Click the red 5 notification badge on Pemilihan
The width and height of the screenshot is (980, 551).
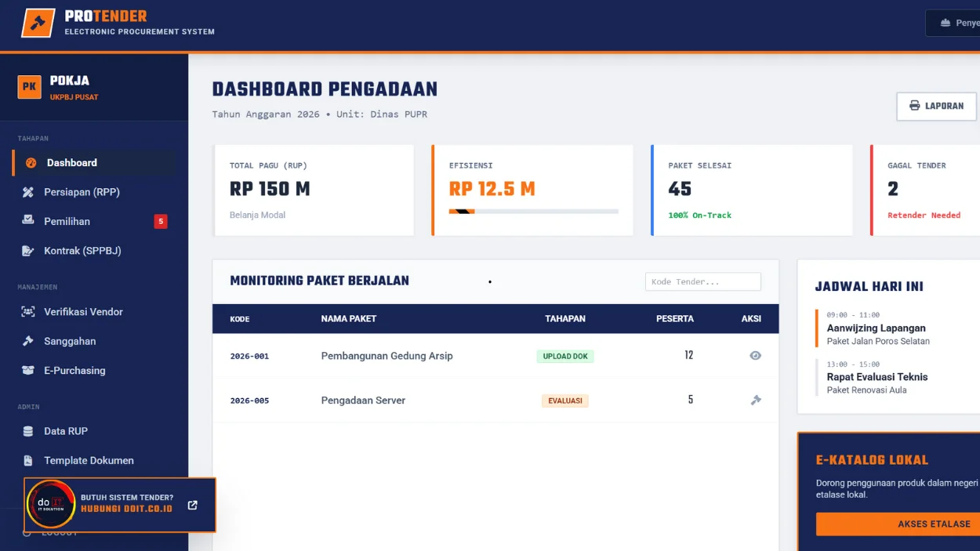pos(161,221)
